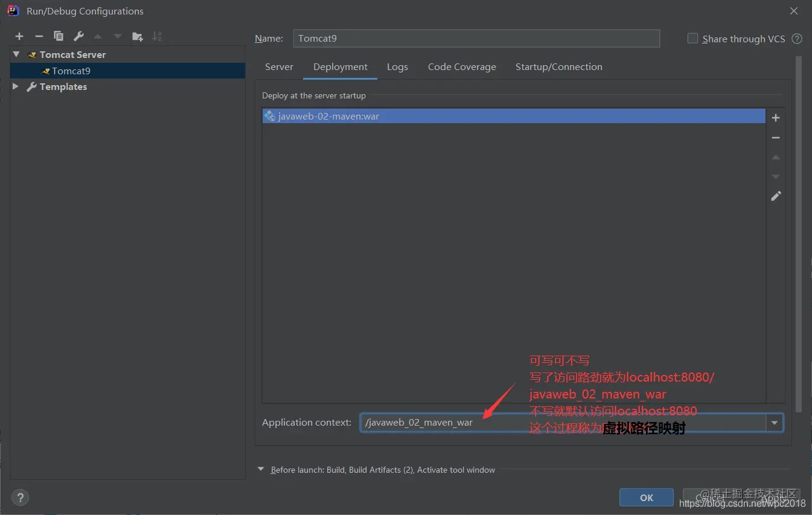The image size is (812, 515).
Task: Select the Tomcat Server tree item
Action: click(x=128, y=54)
